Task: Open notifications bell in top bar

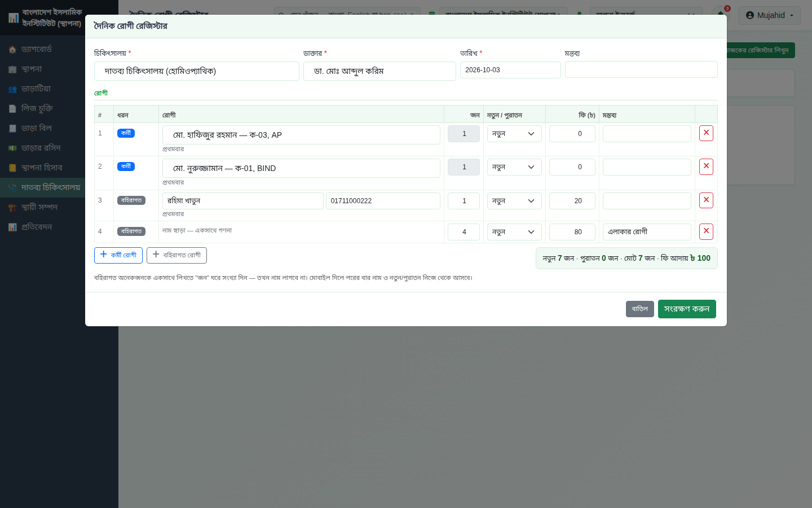Action: coord(721,15)
